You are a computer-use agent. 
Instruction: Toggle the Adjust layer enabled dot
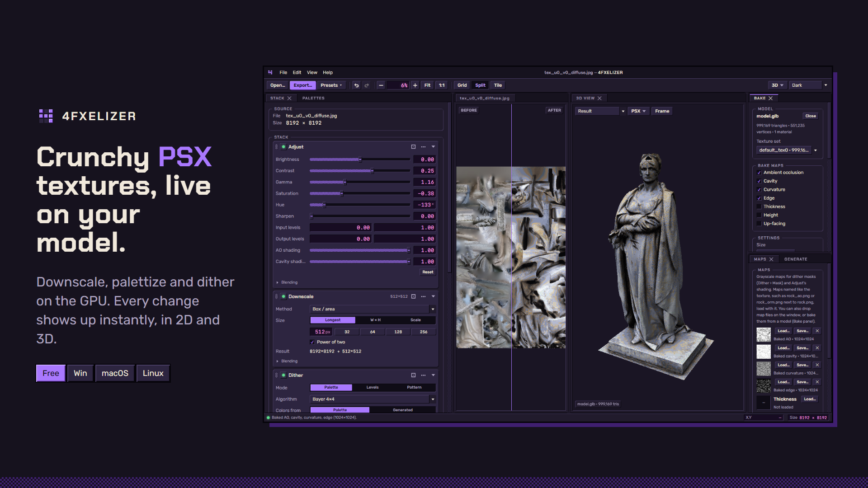tap(283, 147)
